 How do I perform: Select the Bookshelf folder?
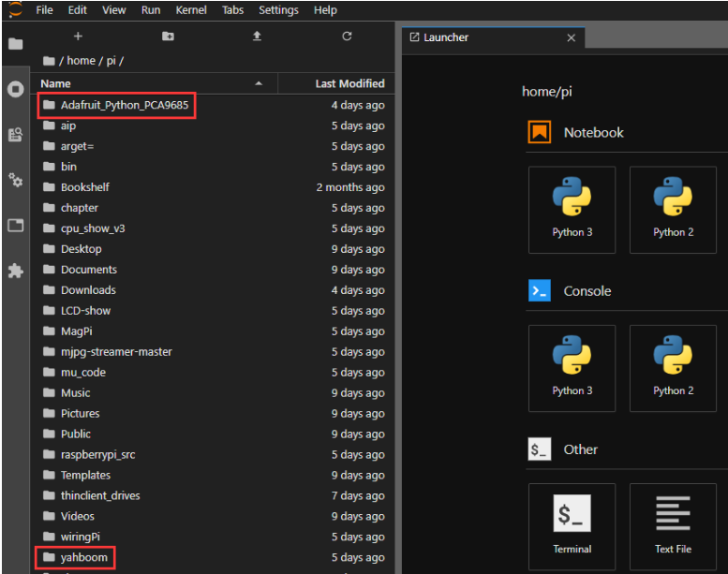[x=213, y=187]
